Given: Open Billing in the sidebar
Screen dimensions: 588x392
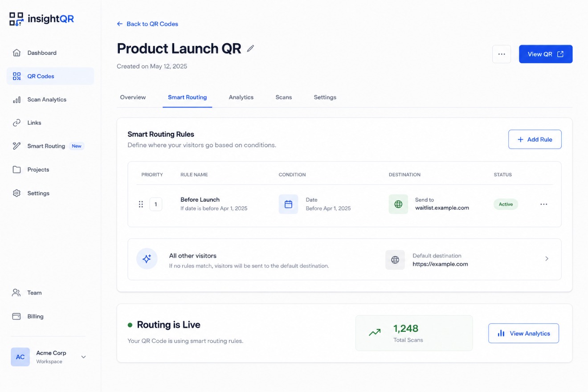Looking at the screenshot, I should 50,316.
